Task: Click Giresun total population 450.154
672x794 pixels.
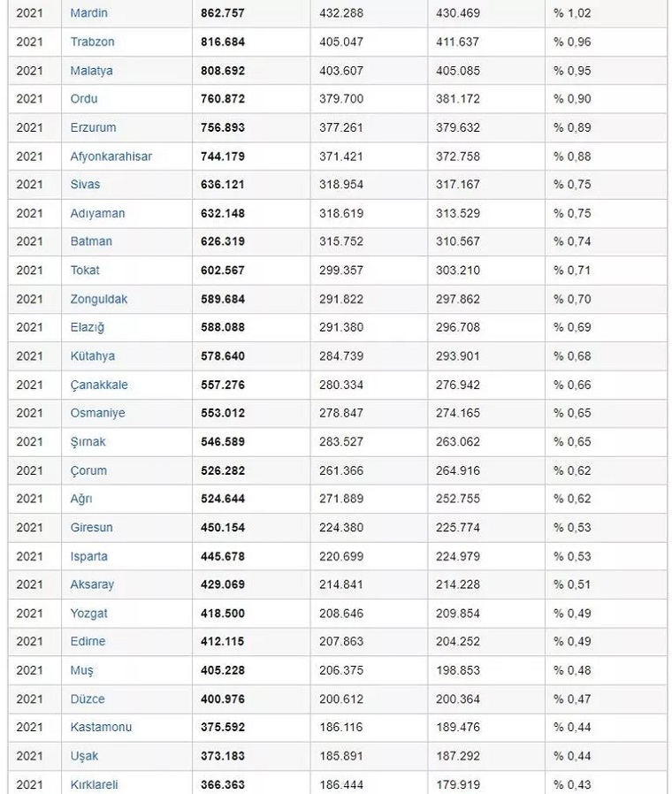Action: (x=223, y=528)
